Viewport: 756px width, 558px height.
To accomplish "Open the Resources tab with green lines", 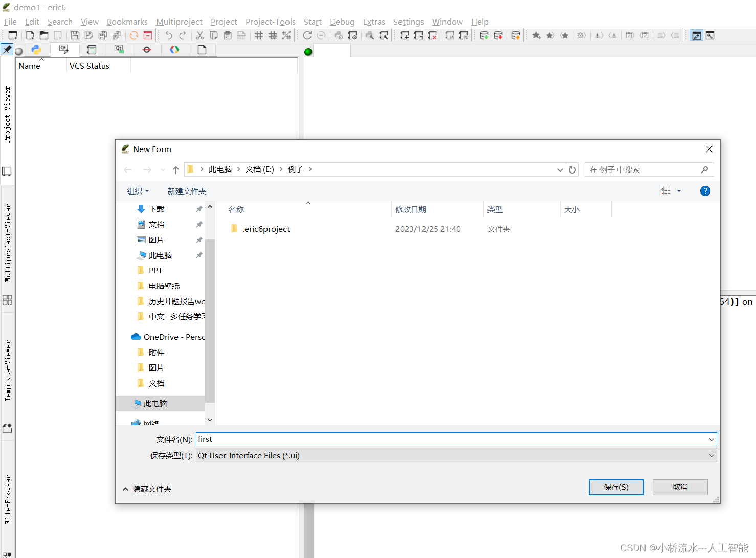I will (92, 50).
